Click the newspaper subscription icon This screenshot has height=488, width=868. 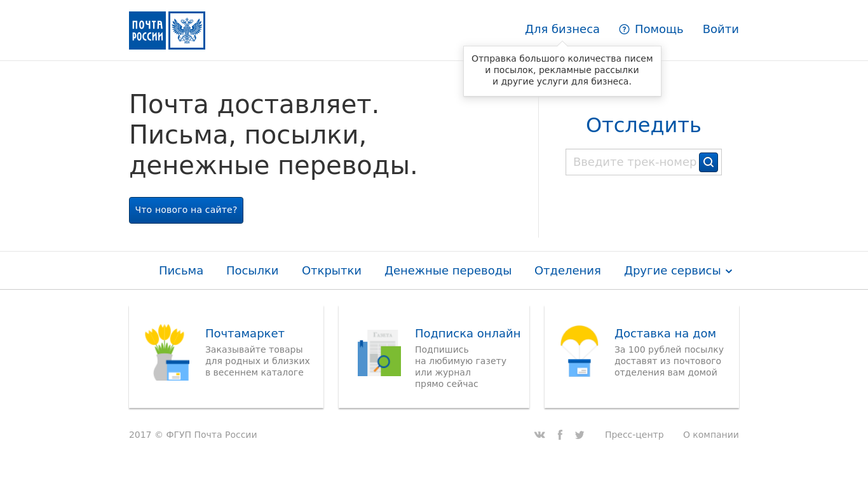click(379, 353)
